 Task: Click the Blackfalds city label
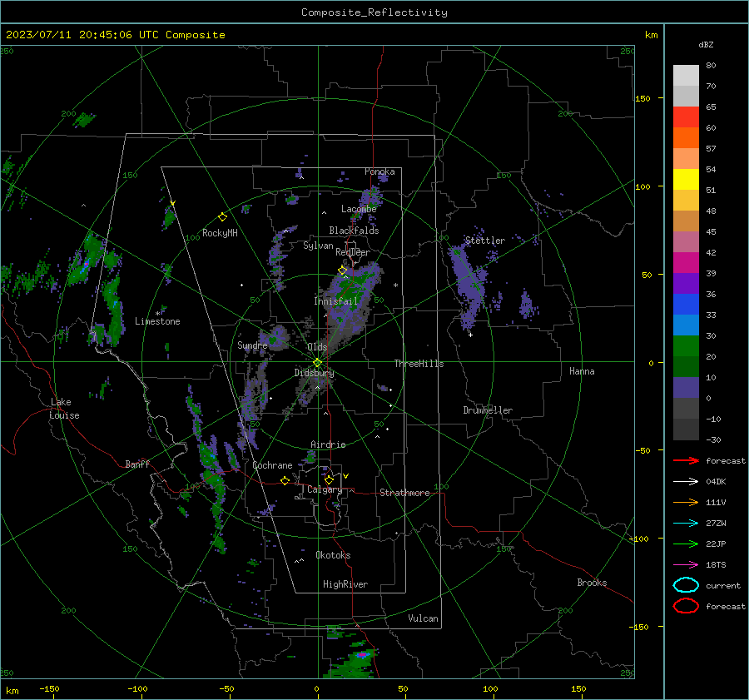click(x=354, y=231)
